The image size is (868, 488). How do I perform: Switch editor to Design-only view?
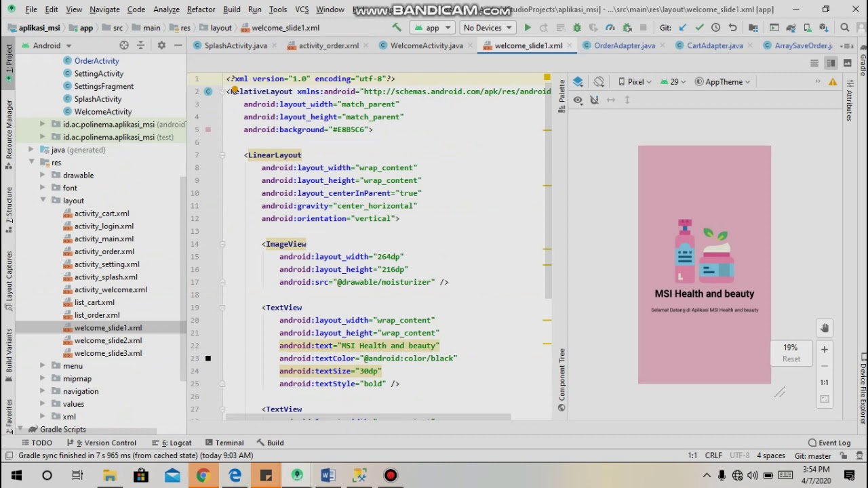coord(848,63)
